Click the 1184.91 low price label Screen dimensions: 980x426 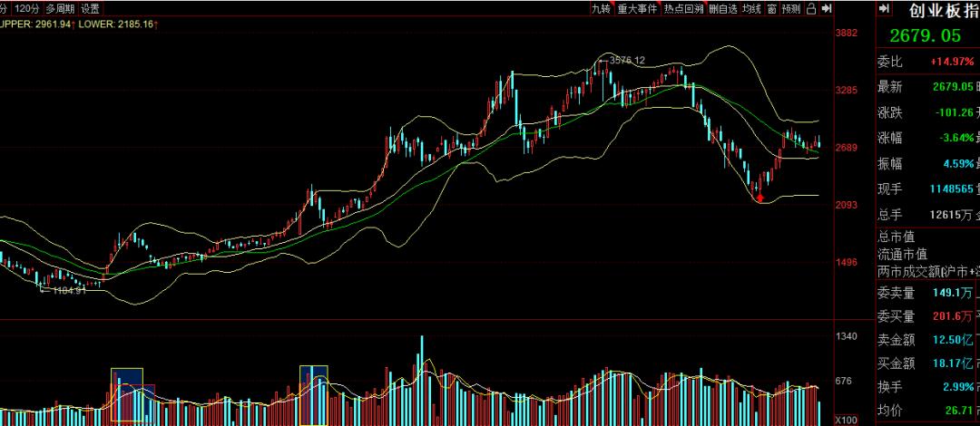pos(68,290)
